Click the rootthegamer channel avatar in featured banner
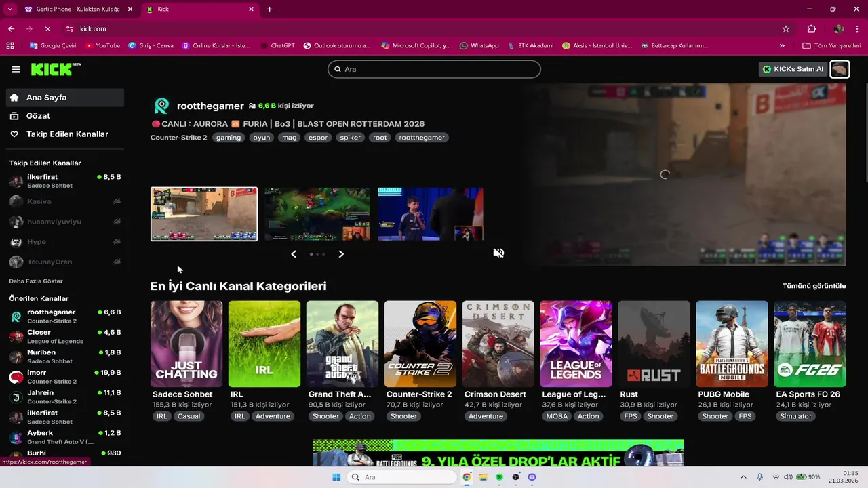 [161, 106]
